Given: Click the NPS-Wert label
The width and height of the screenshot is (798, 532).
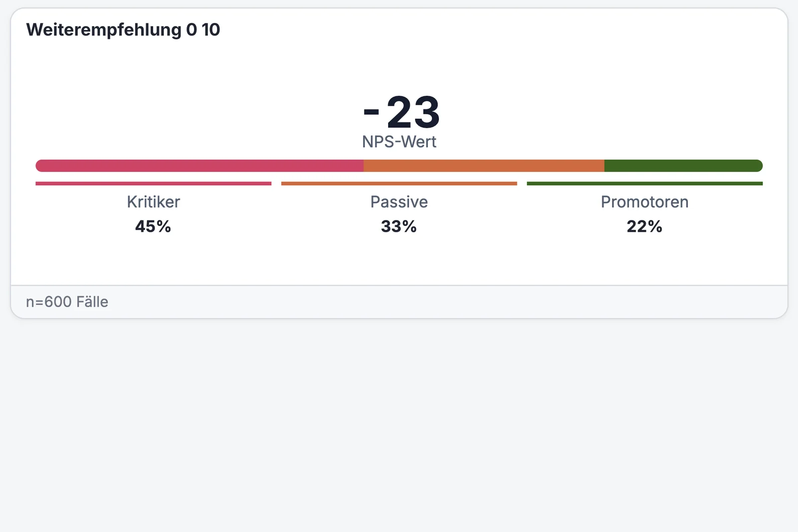Looking at the screenshot, I should click(x=399, y=142).
